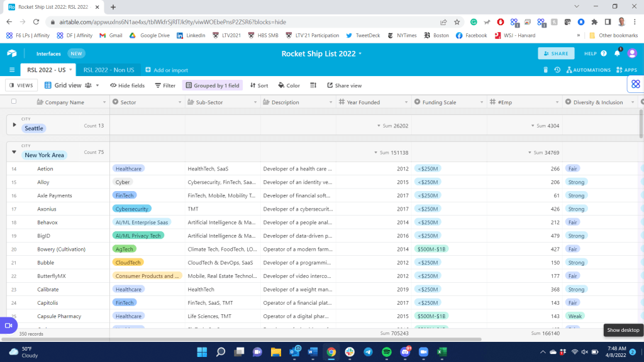Open Automations panel
Viewport: 644px width, 362px height.
(x=588, y=70)
